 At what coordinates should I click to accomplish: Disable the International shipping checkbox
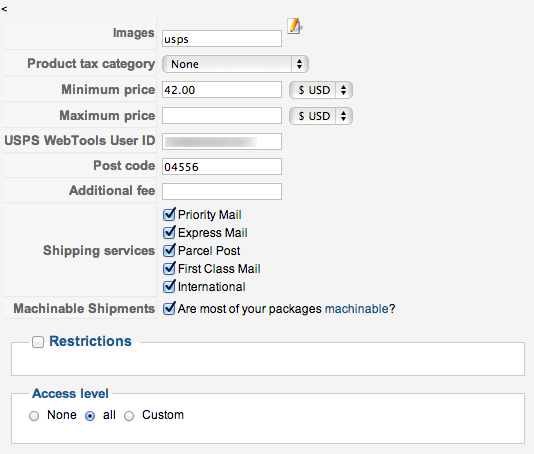click(169, 287)
